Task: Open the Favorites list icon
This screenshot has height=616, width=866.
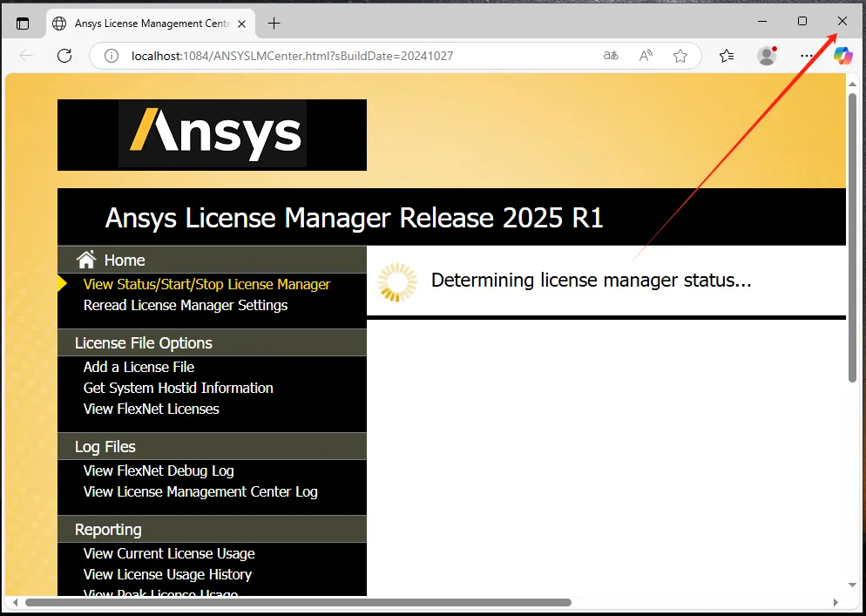Action: tap(727, 55)
